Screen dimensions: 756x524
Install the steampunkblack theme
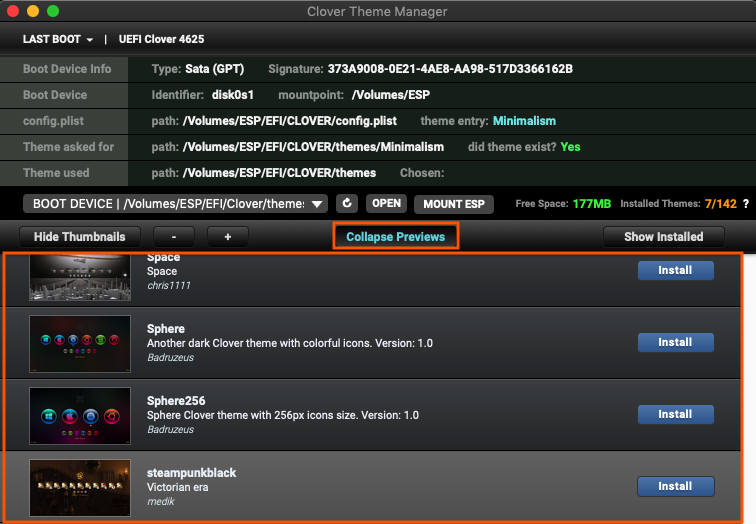pyautogui.click(x=675, y=486)
